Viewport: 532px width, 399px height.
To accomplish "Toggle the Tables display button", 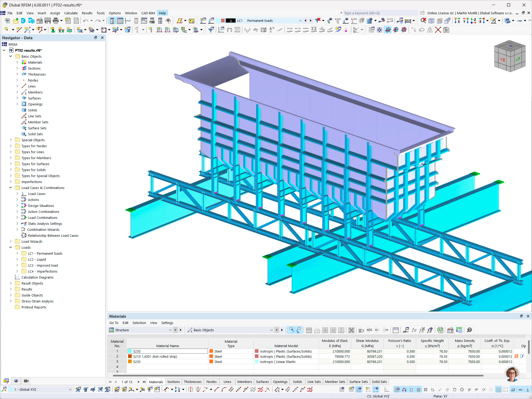I will 120,21.
